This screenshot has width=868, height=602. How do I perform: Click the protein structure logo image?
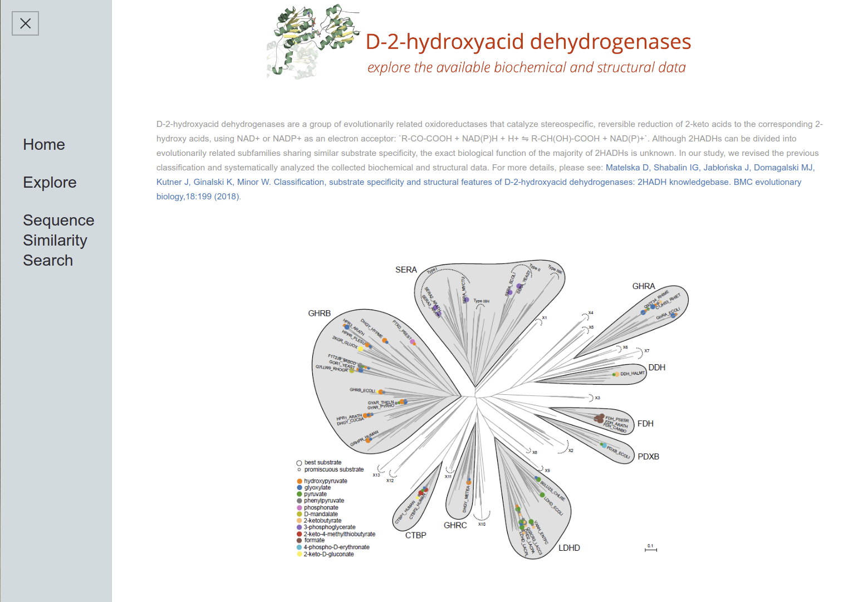(x=312, y=42)
